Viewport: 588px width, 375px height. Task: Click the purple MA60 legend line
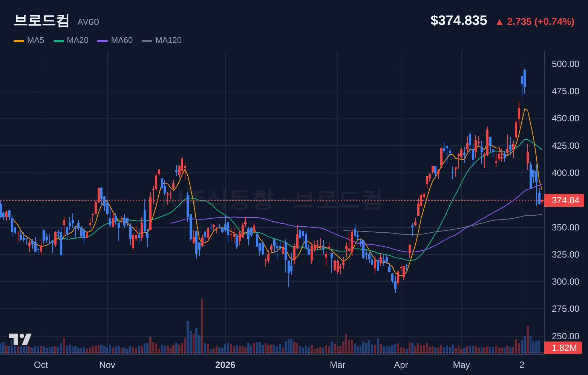(x=103, y=41)
